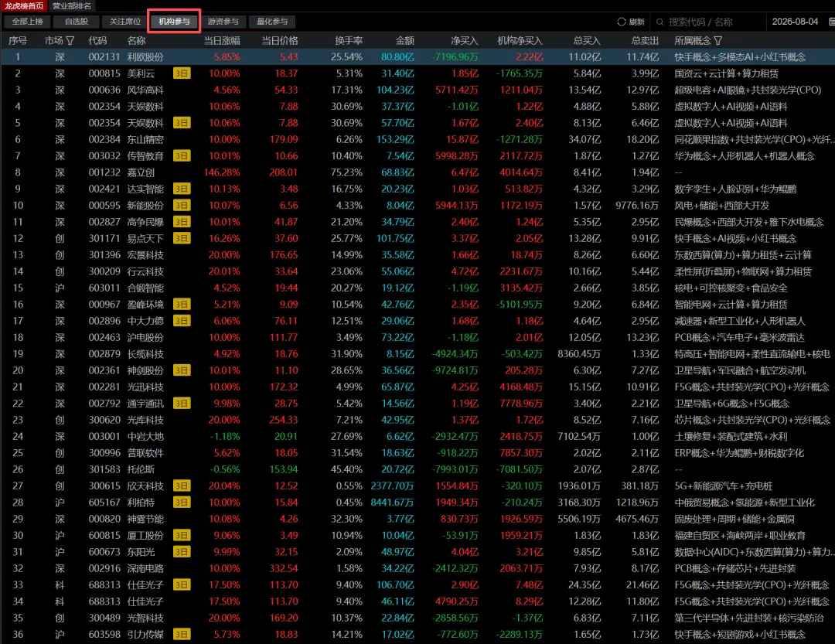The width and height of the screenshot is (835, 644).
Task: Click the 3日 badge on 仕佳光子 row 33
Action: click(182, 585)
